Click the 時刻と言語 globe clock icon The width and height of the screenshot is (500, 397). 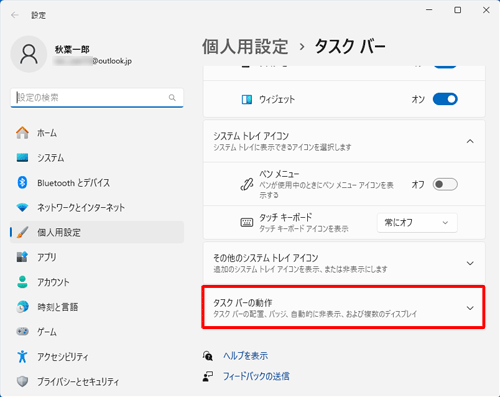[x=22, y=307]
